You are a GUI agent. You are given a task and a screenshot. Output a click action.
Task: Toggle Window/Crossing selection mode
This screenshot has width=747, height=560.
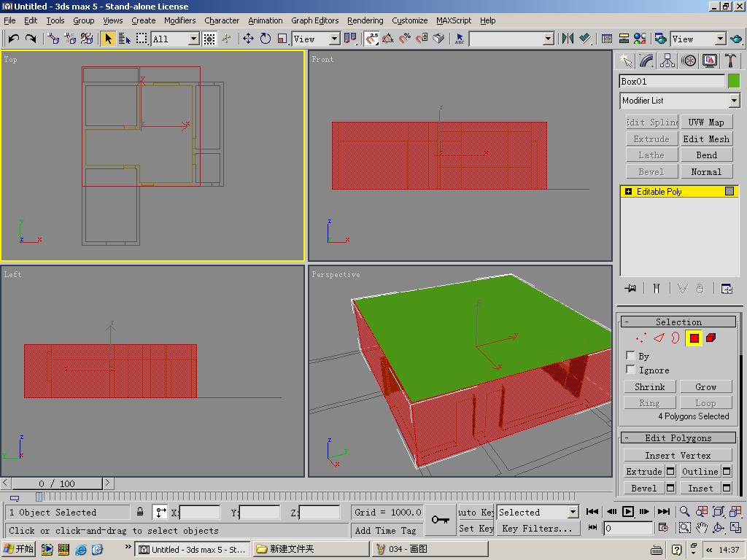209,39
